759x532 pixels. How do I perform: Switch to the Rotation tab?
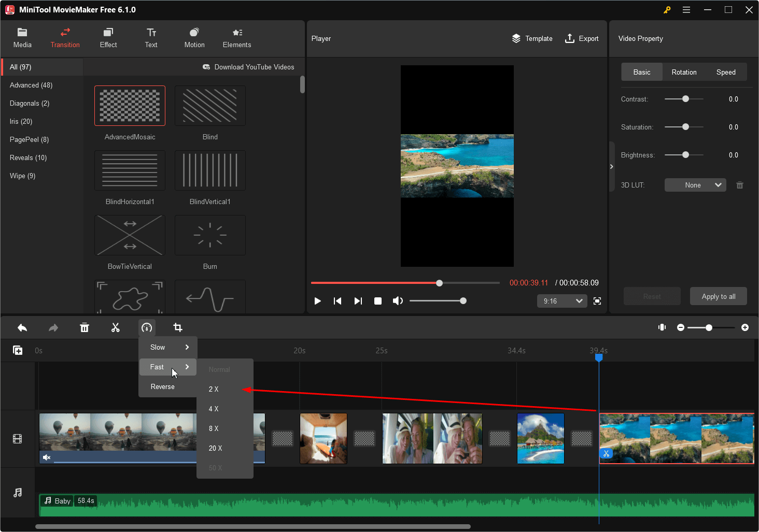(x=684, y=72)
